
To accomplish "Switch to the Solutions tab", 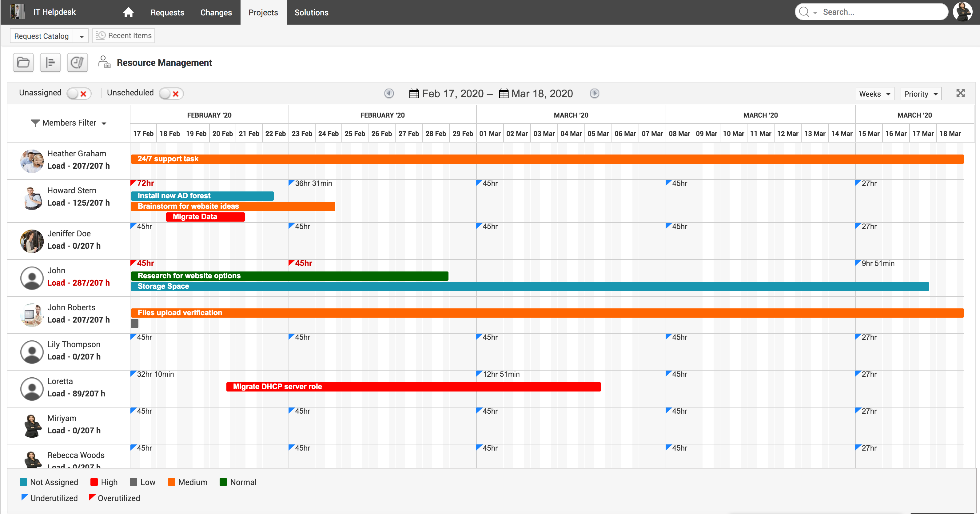I will [x=311, y=13].
